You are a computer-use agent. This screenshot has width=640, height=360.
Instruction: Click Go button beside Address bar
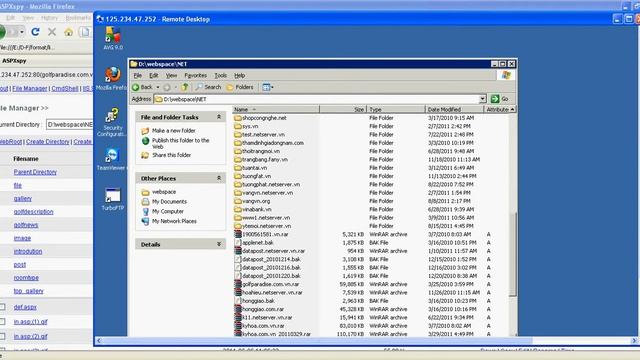pos(500,99)
